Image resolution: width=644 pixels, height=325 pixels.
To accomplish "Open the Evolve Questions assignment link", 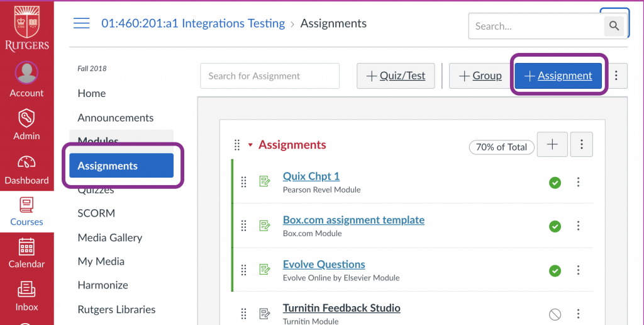I will (324, 264).
